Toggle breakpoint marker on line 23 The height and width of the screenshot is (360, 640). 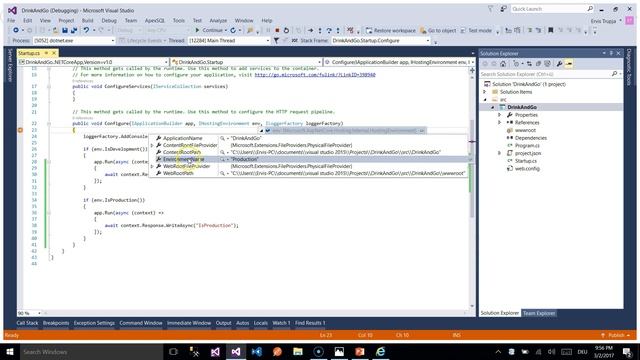(x=20, y=130)
